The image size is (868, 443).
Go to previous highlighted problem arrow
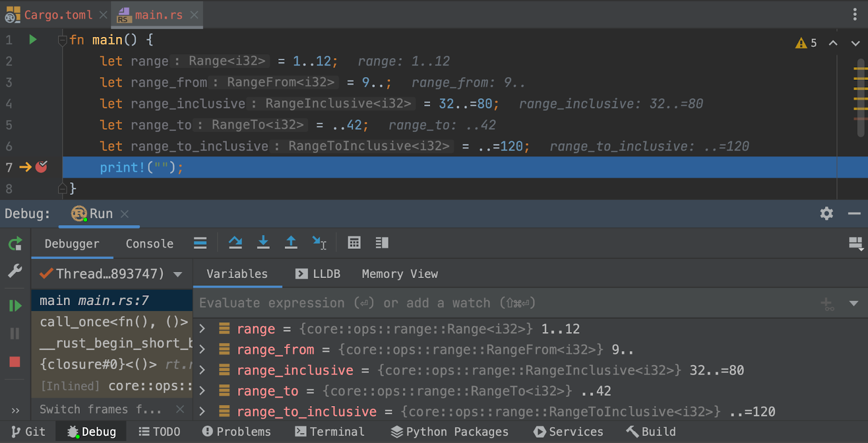[x=833, y=43]
